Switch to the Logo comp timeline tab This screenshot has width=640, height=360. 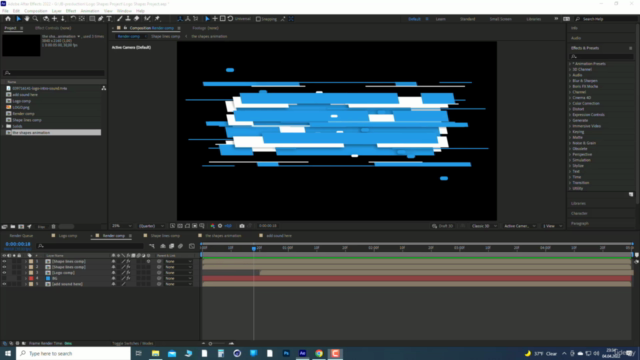coord(68,236)
